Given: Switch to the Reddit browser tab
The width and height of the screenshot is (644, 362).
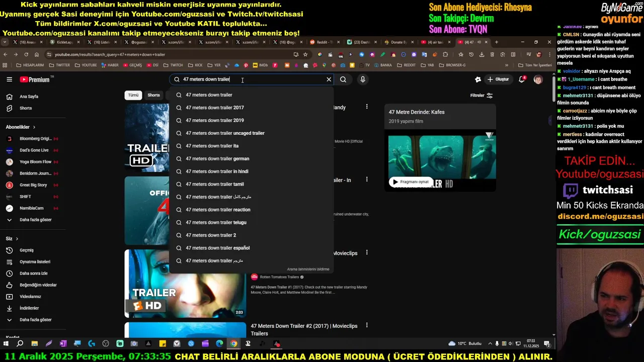Looking at the screenshot, I should click(x=325, y=42).
